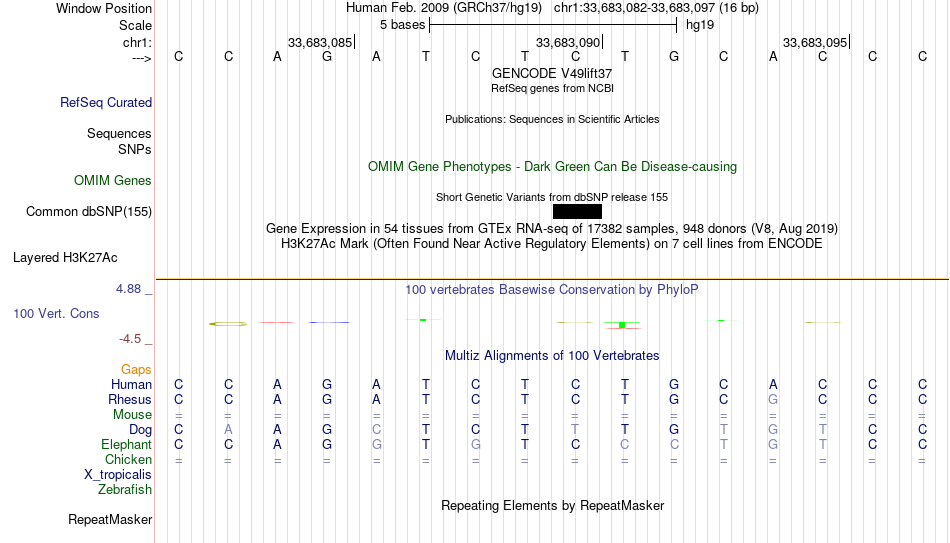Open the Layered H3K27Ac track label
Image resolution: width=950 pixels, height=543 pixels.
[x=65, y=258]
